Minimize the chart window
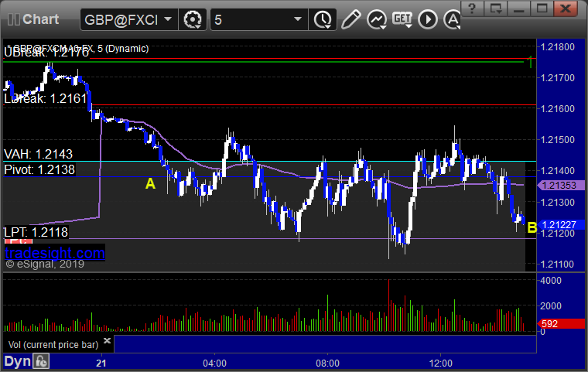The image size is (588, 372). click(x=518, y=9)
